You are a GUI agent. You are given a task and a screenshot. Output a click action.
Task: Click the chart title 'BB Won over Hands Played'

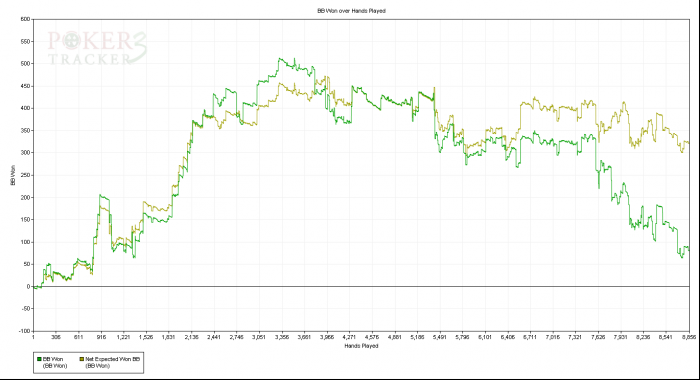(x=351, y=11)
